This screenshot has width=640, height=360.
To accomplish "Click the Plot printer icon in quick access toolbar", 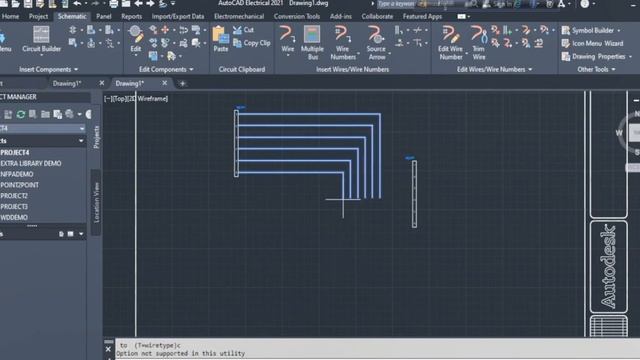I will pos(114,4).
